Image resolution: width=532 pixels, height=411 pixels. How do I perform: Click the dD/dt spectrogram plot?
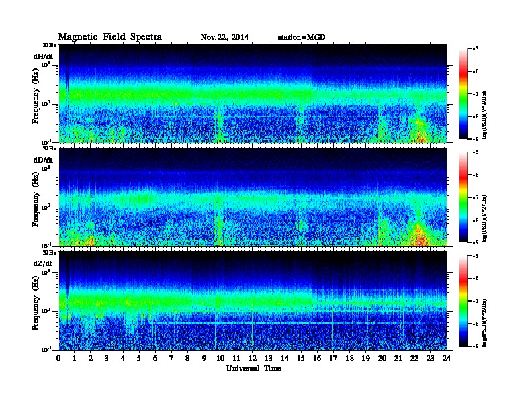tap(253, 197)
